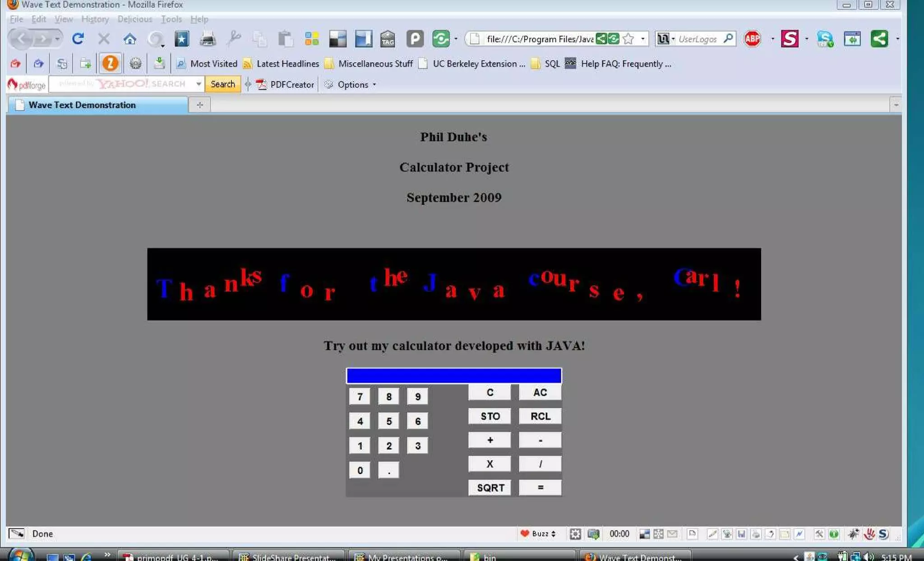This screenshot has width=924, height=561.
Task: Click the gear icon in the bookmarks toolbar
Action: (135, 64)
